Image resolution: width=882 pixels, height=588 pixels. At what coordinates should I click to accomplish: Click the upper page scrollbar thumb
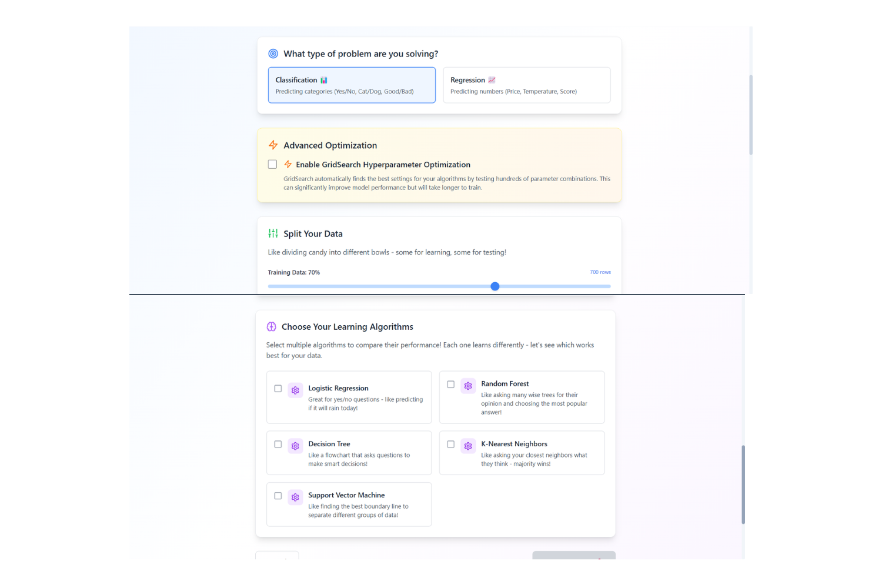(751, 115)
